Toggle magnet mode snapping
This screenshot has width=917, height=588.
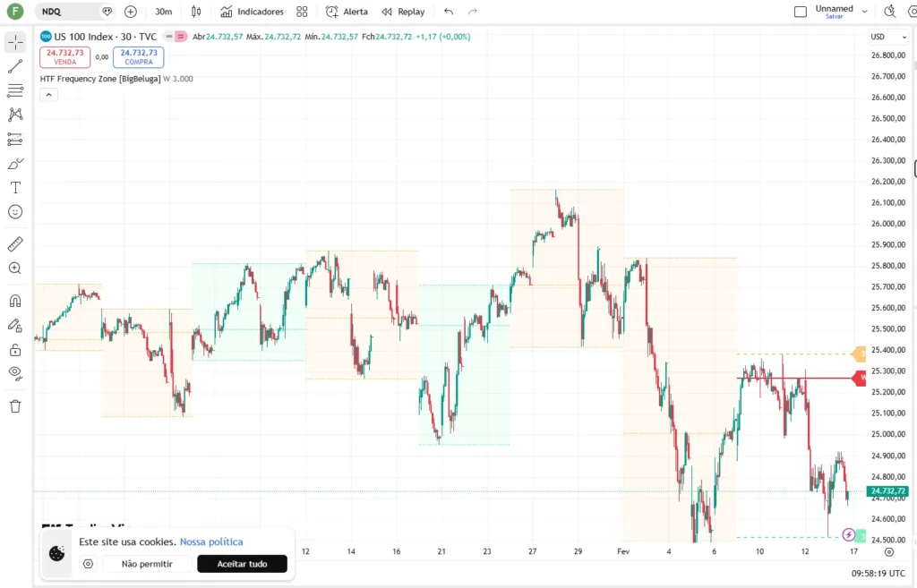(x=15, y=301)
